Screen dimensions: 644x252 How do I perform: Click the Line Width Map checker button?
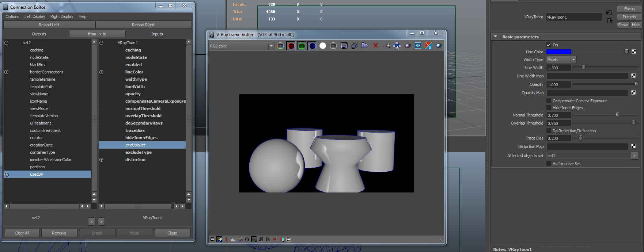coord(633,76)
